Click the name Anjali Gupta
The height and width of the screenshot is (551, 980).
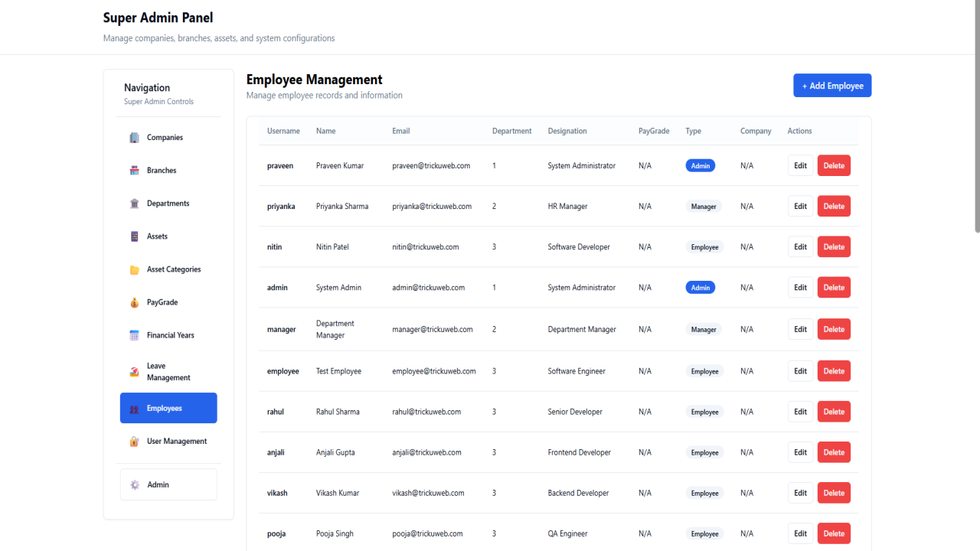(335, 452)
